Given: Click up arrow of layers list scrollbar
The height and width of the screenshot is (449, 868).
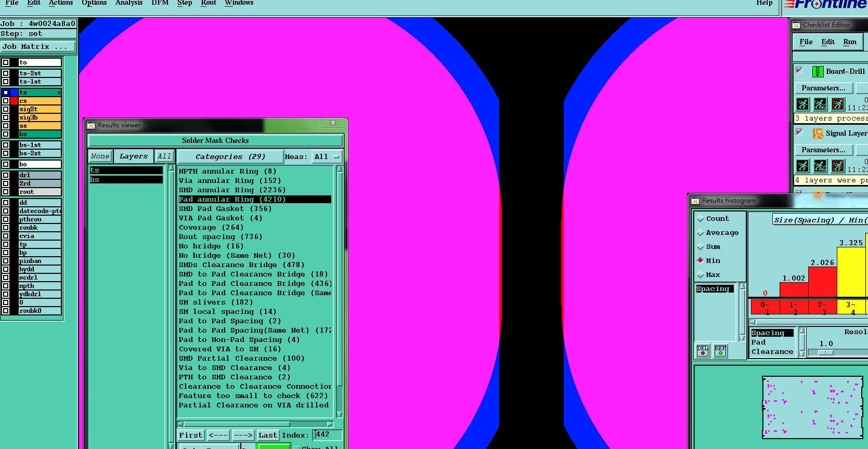Looking at the screenshot, I should [171, 168].
